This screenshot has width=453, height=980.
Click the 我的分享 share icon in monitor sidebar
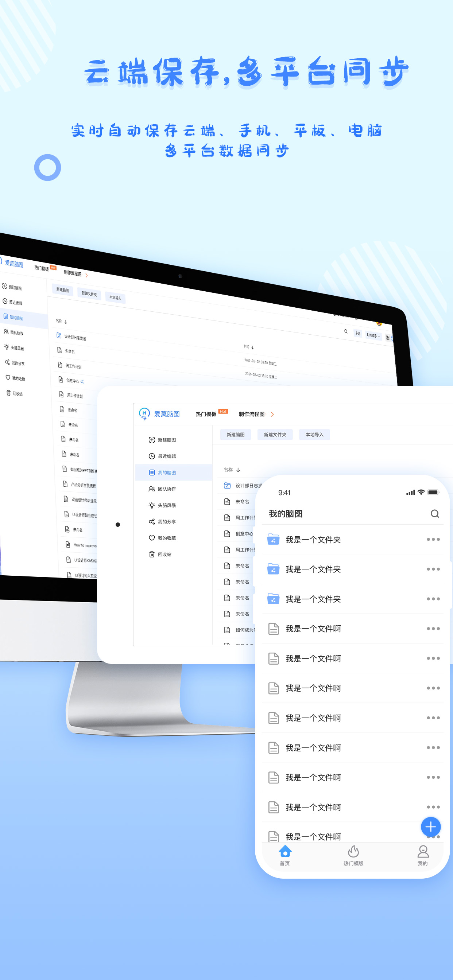click(x=7, y=362)
